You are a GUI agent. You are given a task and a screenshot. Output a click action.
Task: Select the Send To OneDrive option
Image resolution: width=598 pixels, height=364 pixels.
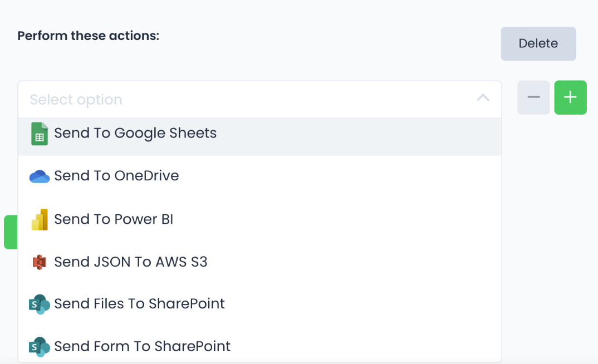point(117,176)
